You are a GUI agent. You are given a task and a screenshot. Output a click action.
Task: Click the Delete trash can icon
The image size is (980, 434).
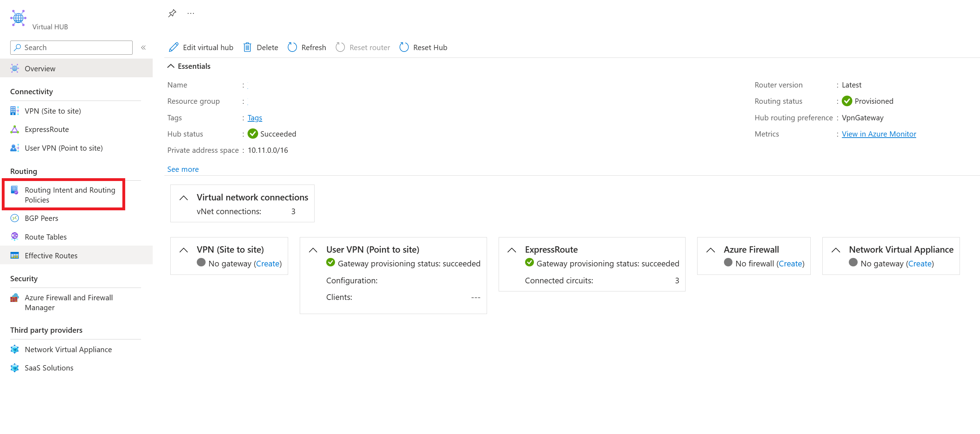coord(247,47)
